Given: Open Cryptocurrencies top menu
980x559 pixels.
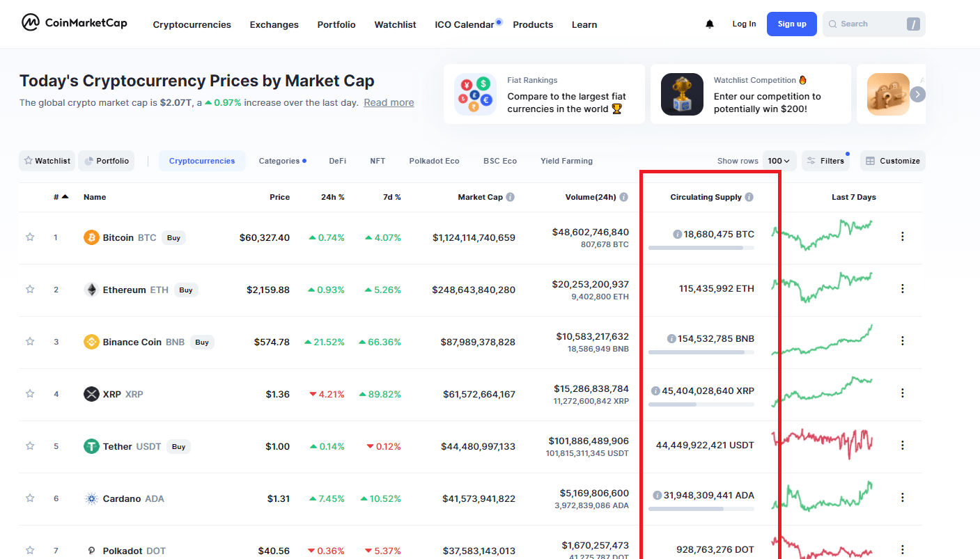Looking at the screenshot, I should click(x=192, y=24).
